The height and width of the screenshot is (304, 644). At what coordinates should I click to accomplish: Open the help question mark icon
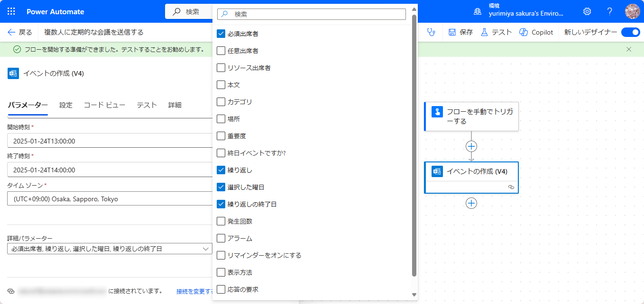(610, 11)
